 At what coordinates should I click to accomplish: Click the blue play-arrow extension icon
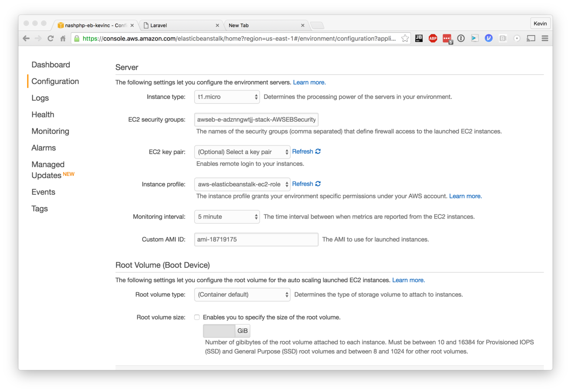475,38
